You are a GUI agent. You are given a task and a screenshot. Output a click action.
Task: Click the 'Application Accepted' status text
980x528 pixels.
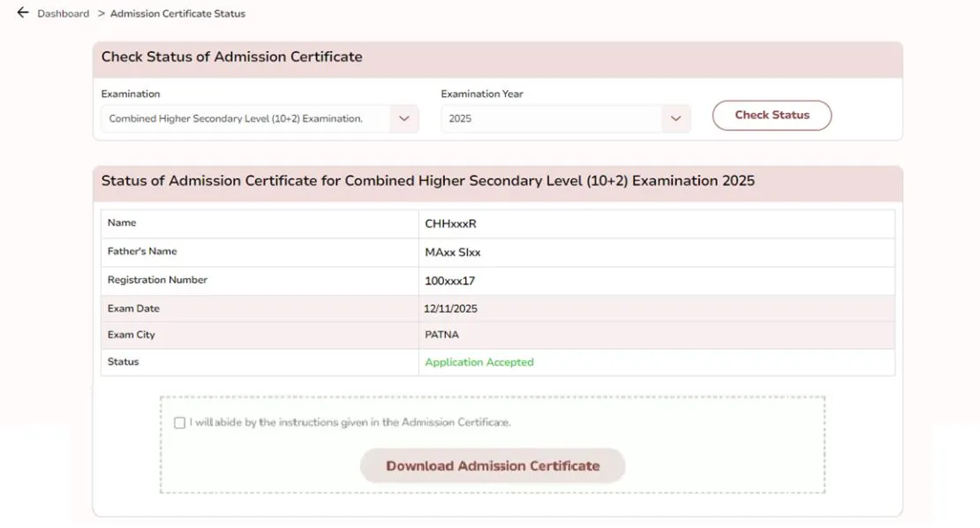coord(479,361)
